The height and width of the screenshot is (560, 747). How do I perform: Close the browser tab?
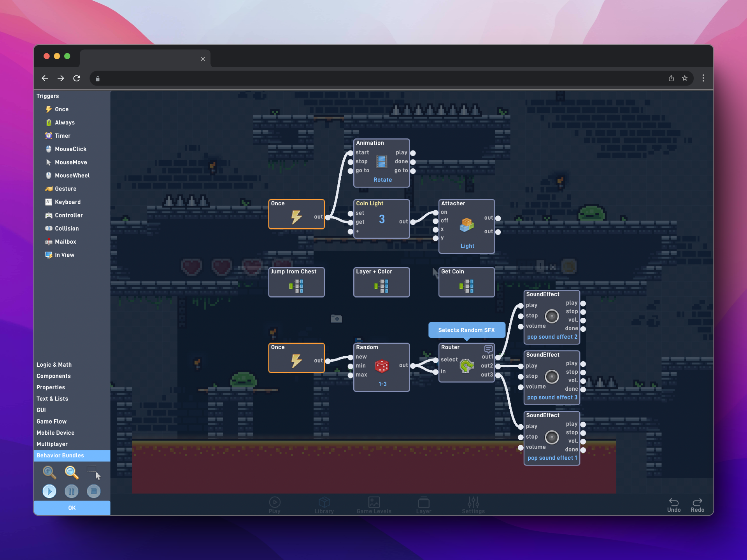203,59
